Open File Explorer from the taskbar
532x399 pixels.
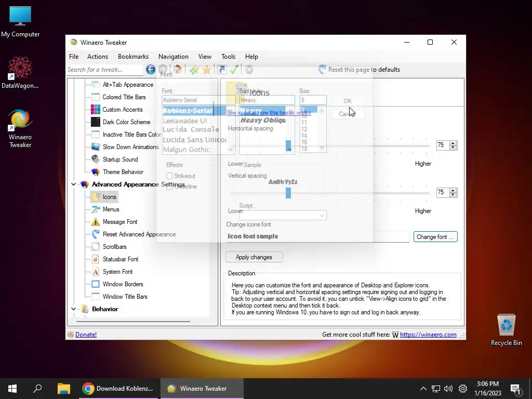(63, 389)
